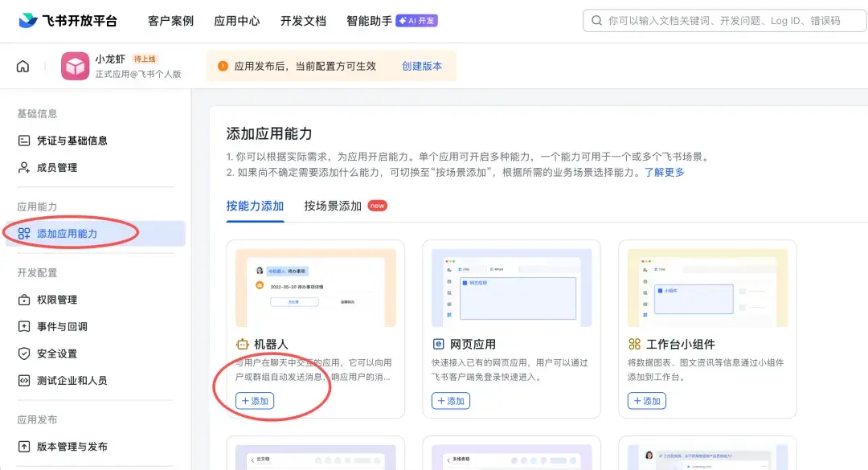Click the 网页应用 card preview image

click(511, 288)
